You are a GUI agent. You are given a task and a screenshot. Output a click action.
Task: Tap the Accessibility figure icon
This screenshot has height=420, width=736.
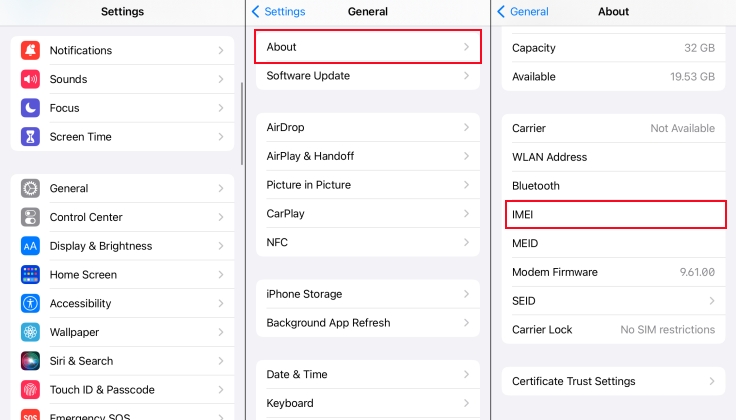30,304
